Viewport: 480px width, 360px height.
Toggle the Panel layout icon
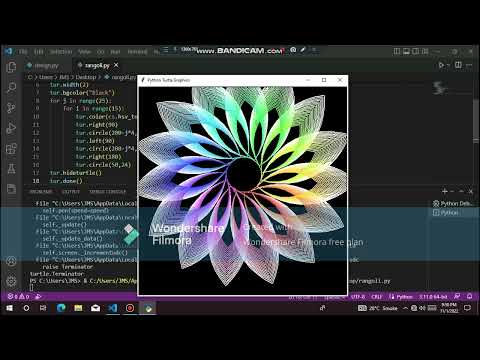(406, 51)
